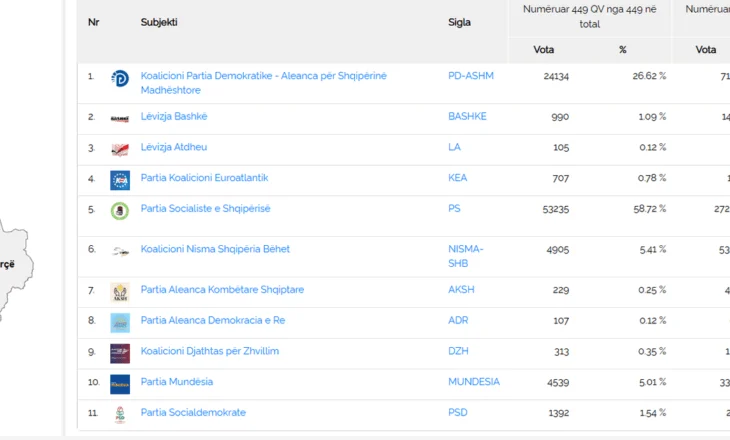This screenshot has height=440, width=730.
Task: Click the ADR party logo icon
Action: (120, 323)
